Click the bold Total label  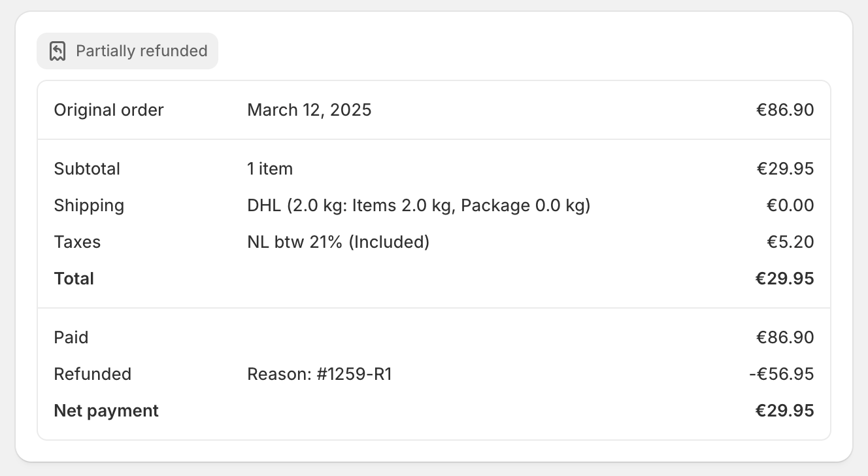coord(74,279)
